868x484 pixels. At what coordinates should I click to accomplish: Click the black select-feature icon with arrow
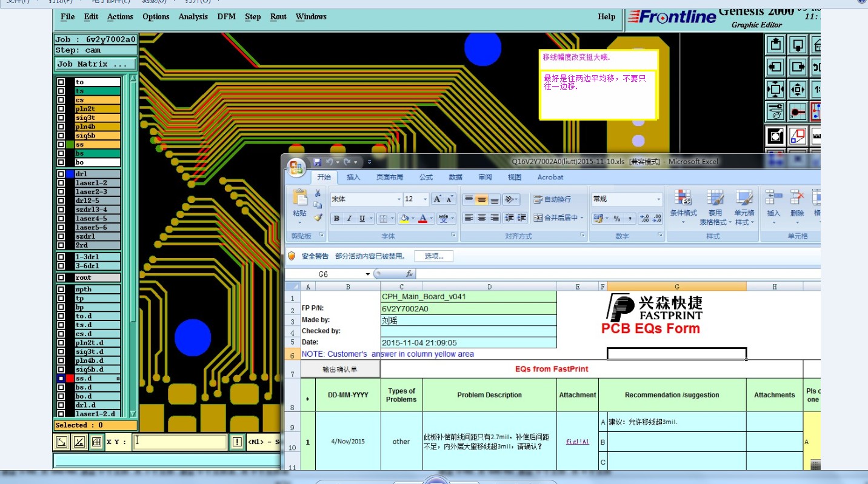776,136
